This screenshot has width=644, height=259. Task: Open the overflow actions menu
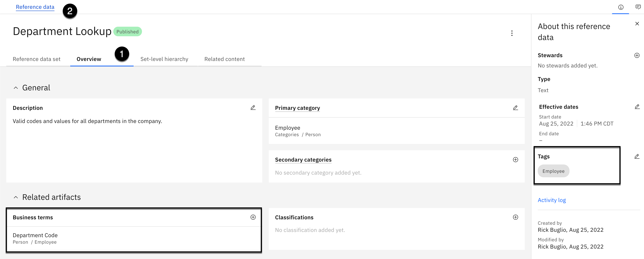(512, 33)
